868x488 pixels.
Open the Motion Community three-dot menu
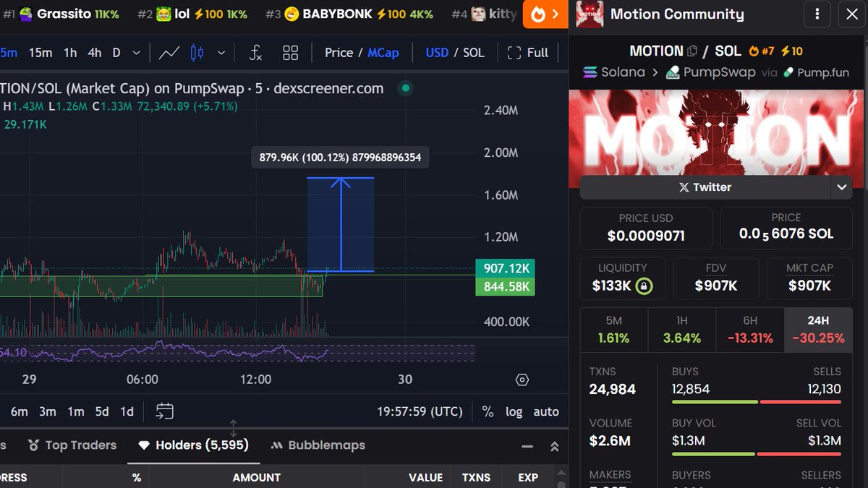tap(817, 14)
